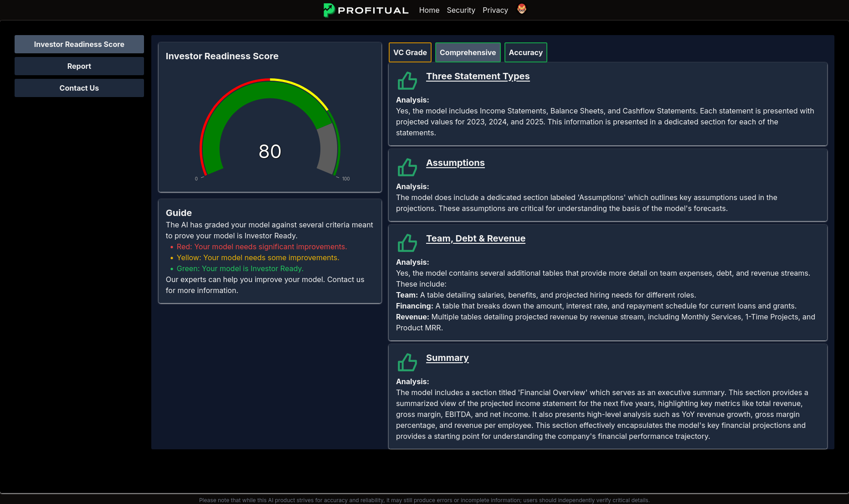Click the yellow guide line about some improvements
Image resolution: width=849 pixels, height=504 pixels.
point(258,257)
